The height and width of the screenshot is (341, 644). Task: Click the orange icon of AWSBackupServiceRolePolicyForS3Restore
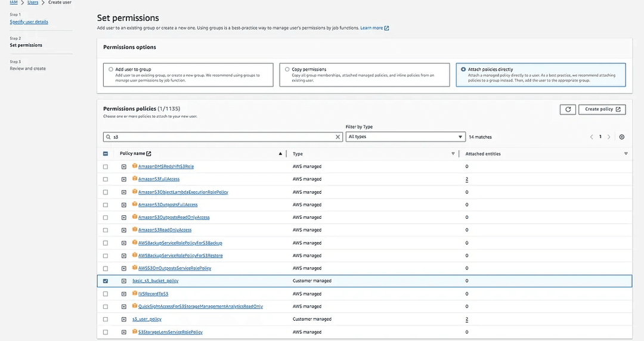tap(135, 255)
